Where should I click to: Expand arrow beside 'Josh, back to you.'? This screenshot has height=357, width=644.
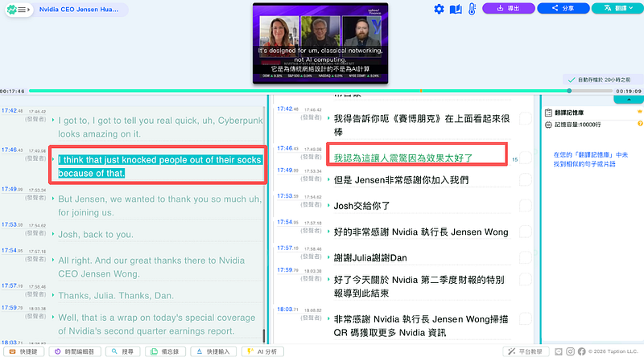coord(53,234)
